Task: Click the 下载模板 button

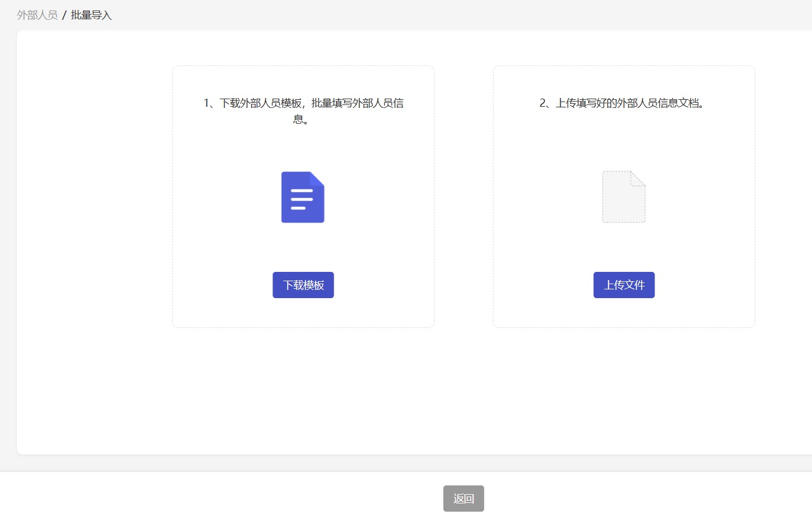Action: pyautogui.click(x=303, y=285)
